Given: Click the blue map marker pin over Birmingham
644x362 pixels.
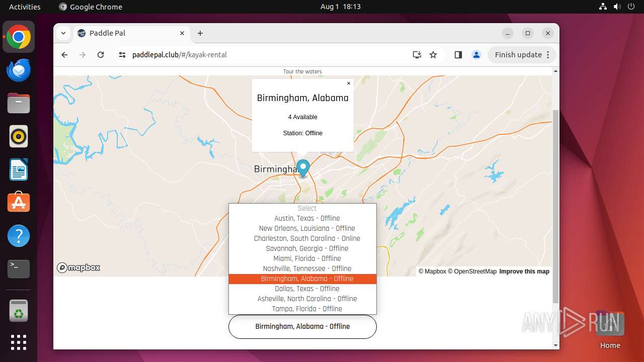Looking at the screenshot, I should [x=303, y=168].
